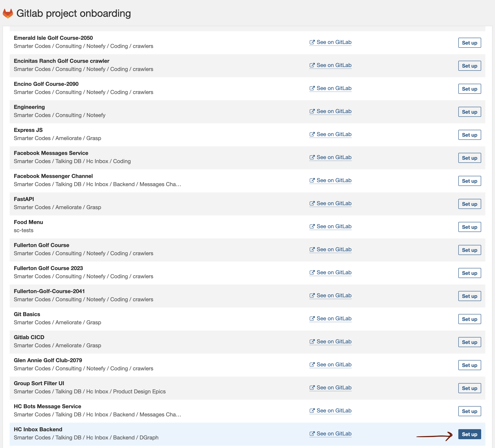
Task: Set up Emerald Isle Golf Course-2050 project
Action: (x=469, y=43)
